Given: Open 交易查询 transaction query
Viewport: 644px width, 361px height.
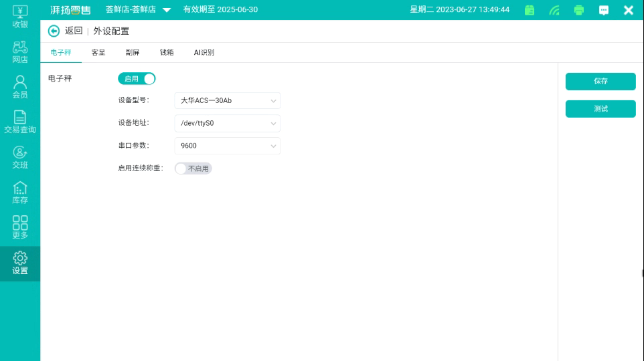Looking at the screenshot, I should (20, 122).
